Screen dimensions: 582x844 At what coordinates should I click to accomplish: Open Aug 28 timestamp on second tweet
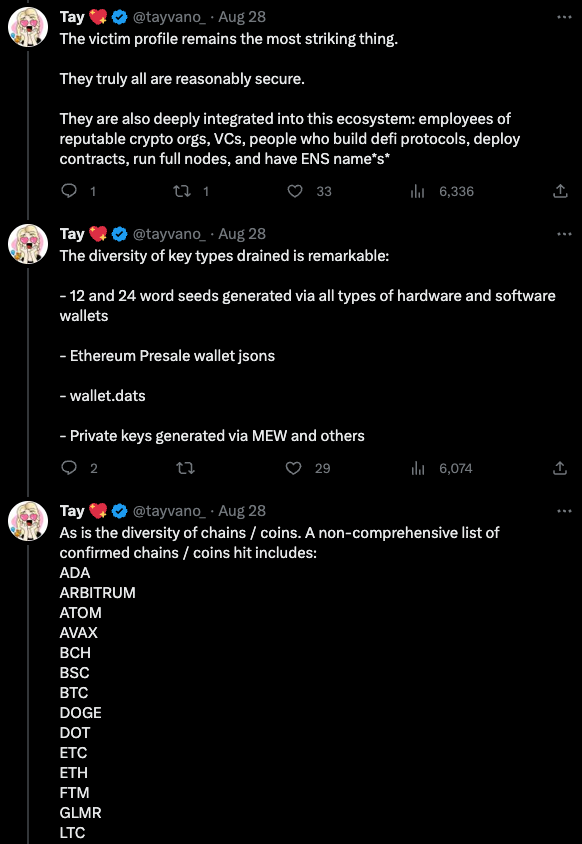tap(242, 234)
